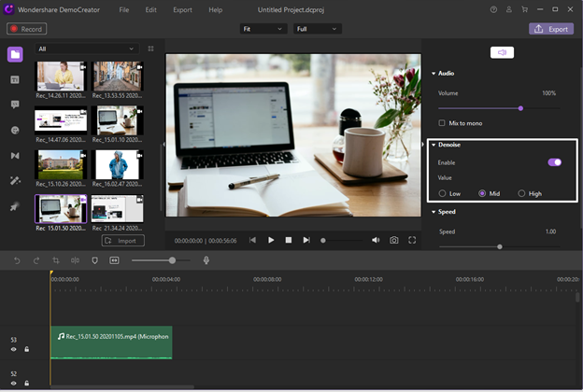Screen dimensions: 583x392
Task: Open the Export menu
Action: click(183, 9)
